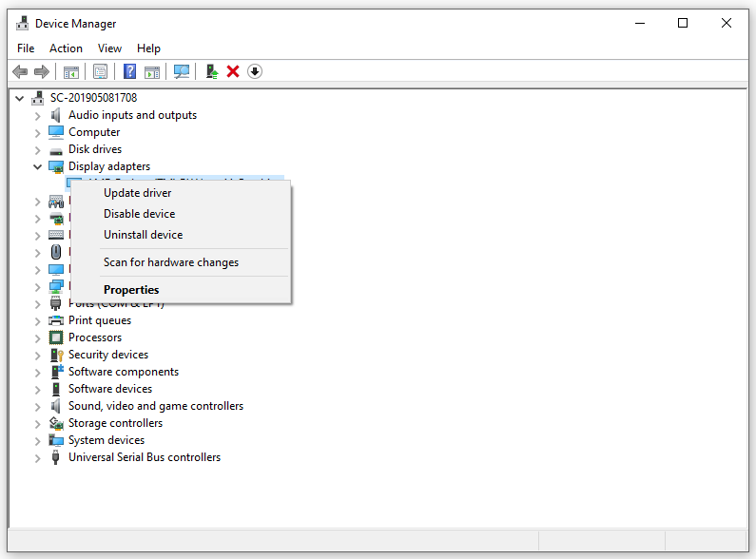
Task: Select the SC-201905081708 computer name
Action: click(x=93, y=98)
